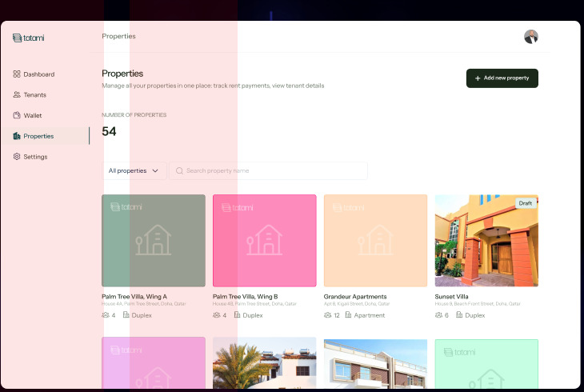The height and width of the screenshot is (392, 584).
Task: Click tenants icon under Grandeur Apartments
Action: pyautogui.click(x=327, y=315)
